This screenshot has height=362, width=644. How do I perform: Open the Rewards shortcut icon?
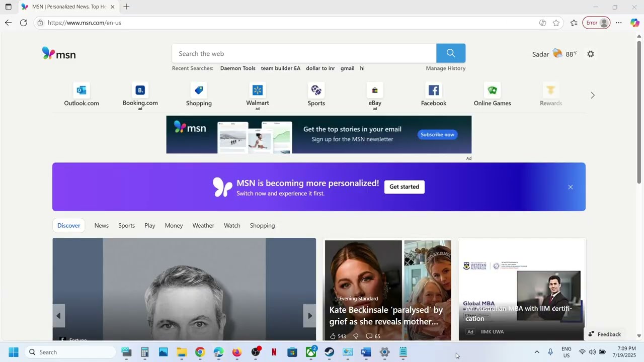551,90
